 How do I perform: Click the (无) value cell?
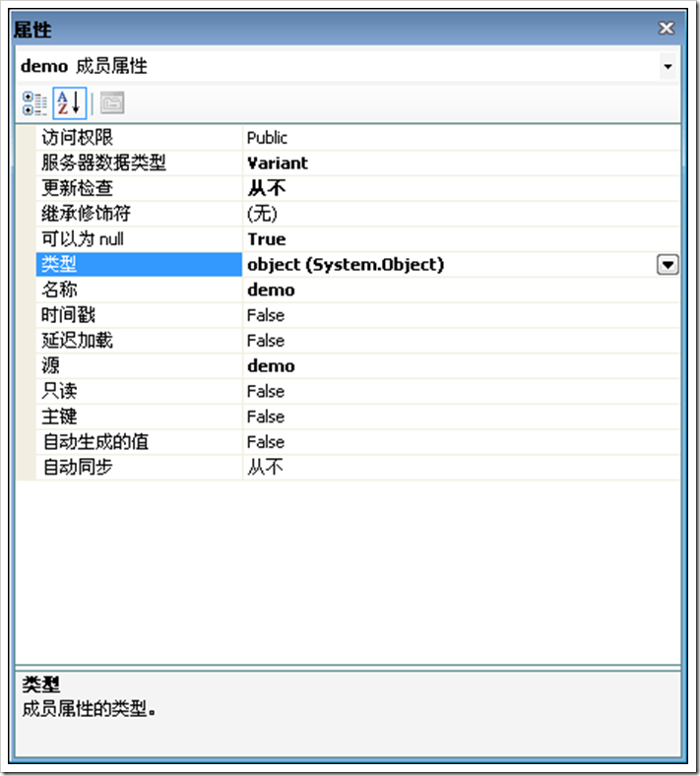point(461,214)
